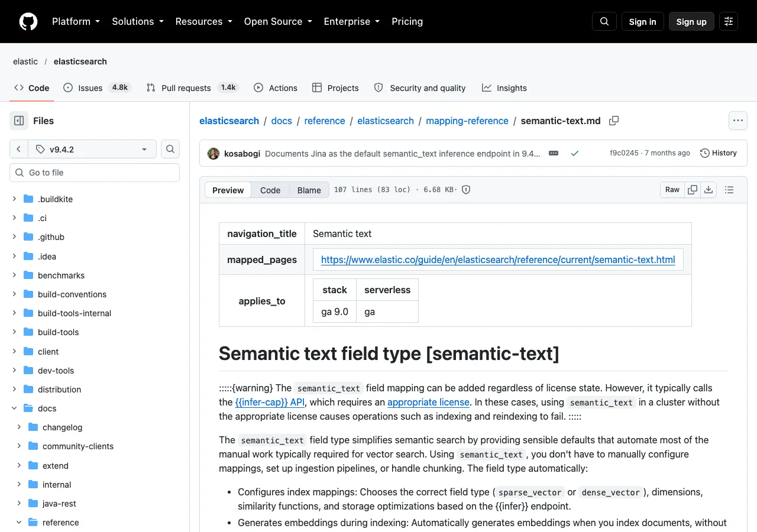
Task: Open the more file actions menu (three dots)
Action: pyautogui.click(x=737, y=121)
